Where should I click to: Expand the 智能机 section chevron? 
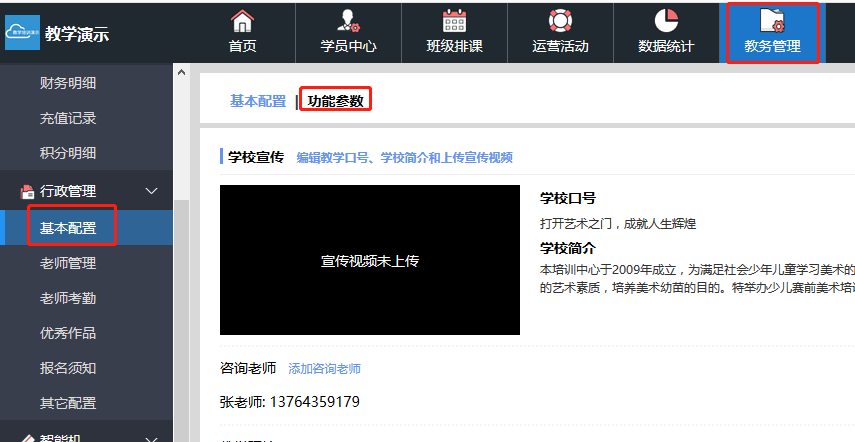pos(152,438)
